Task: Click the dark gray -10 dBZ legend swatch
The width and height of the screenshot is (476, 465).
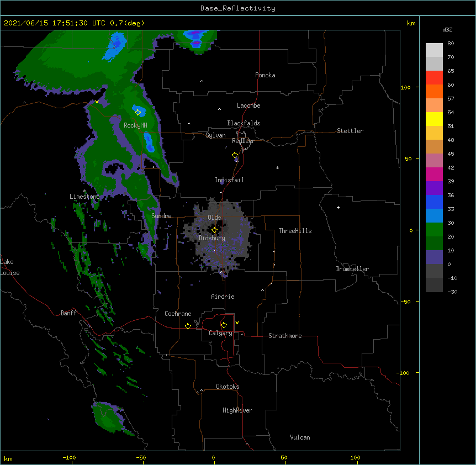Action: (434, 285)
